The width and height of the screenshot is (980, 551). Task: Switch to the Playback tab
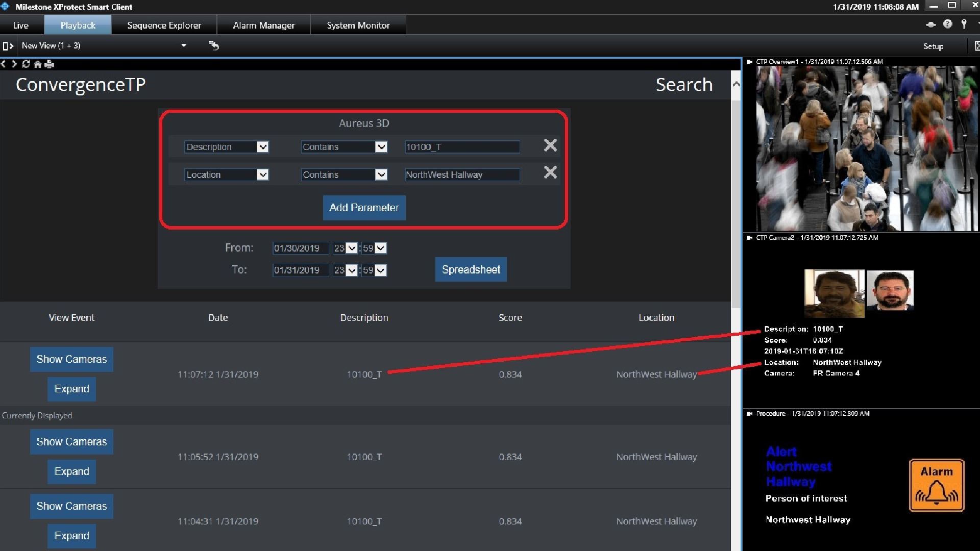(x=78, y=25)
